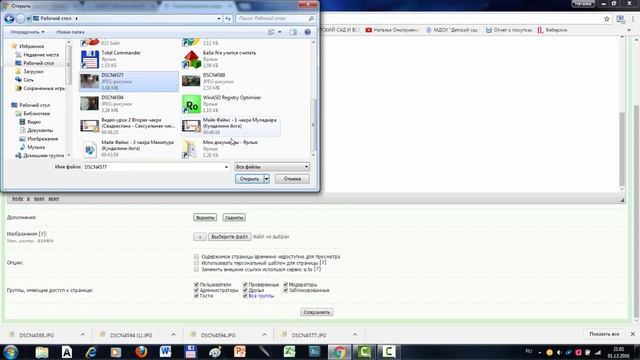Open Word from the taskbar
The width and height of the screenshot is (640, 360).
165,352
